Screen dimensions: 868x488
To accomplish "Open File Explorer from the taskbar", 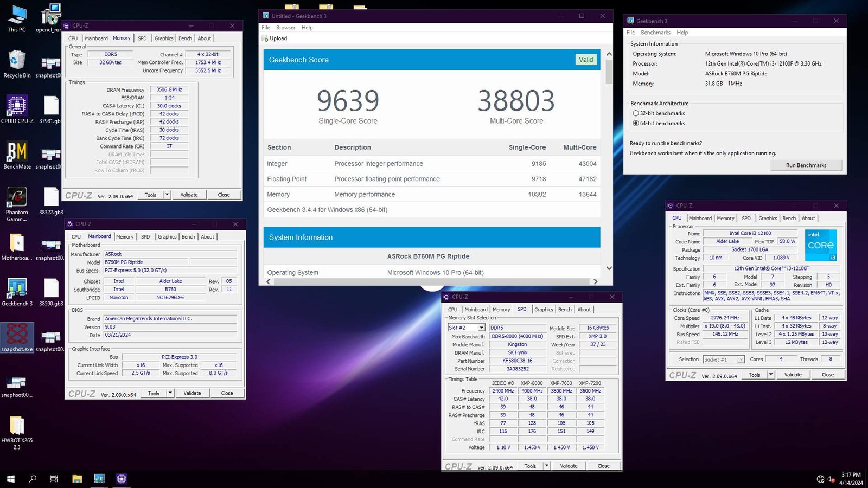I will point(77,479).
